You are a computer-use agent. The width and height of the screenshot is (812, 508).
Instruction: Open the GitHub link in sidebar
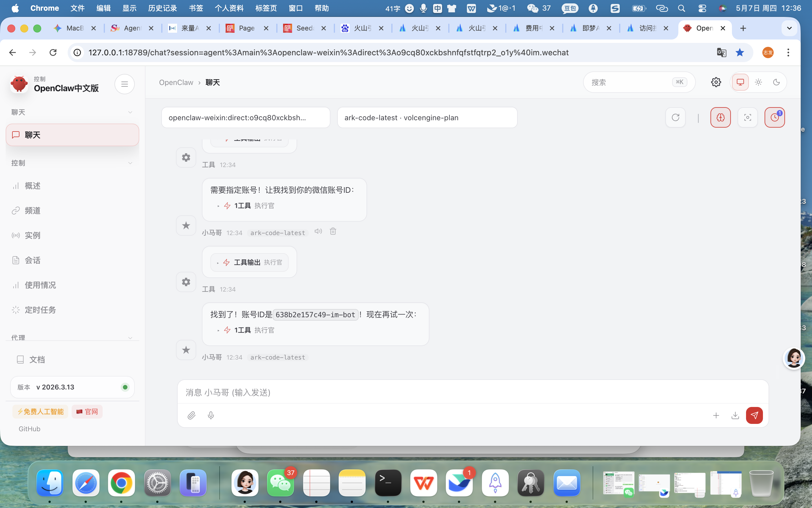pyautogui.click(x=30, y=429)
